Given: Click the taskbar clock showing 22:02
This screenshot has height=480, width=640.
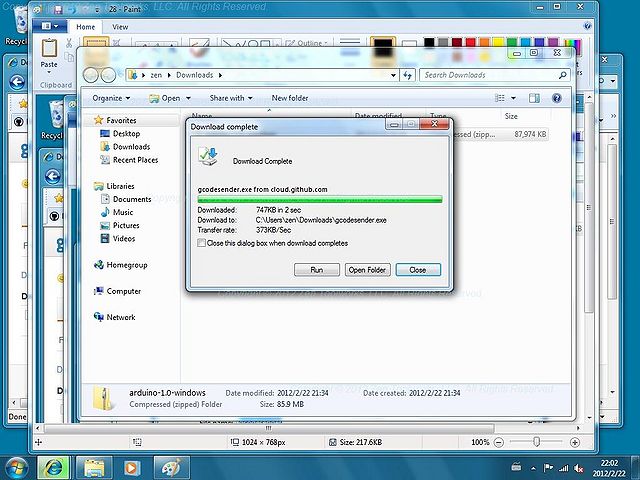Looking at the screenshot, I should tap(609, 468).
